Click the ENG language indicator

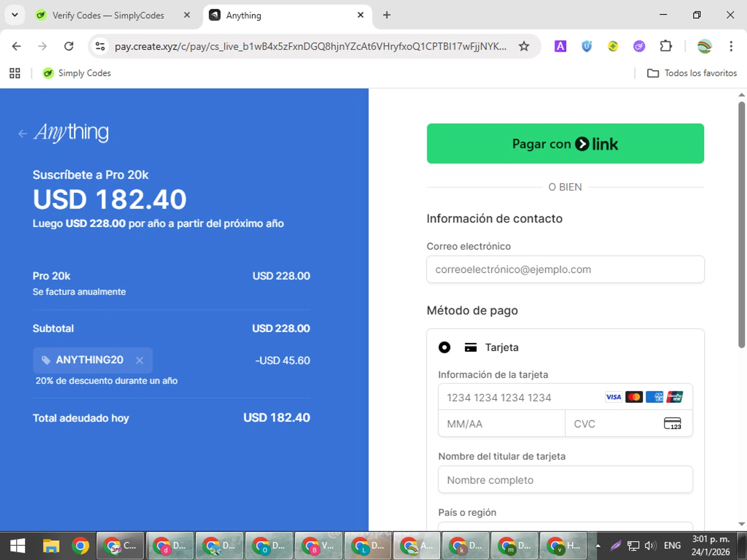pyautogui.click(x=672, y=546)
